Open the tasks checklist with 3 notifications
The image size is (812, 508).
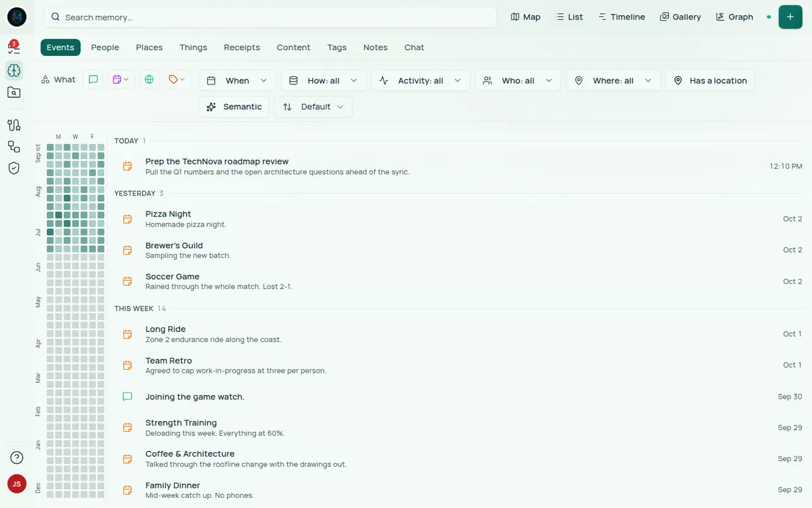[x=14, y=46]
